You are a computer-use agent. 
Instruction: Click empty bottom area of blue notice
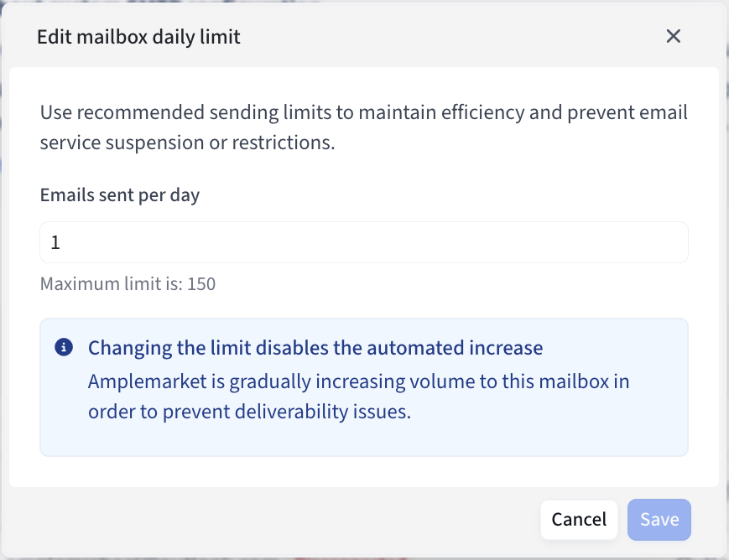(x=364, y=441)
